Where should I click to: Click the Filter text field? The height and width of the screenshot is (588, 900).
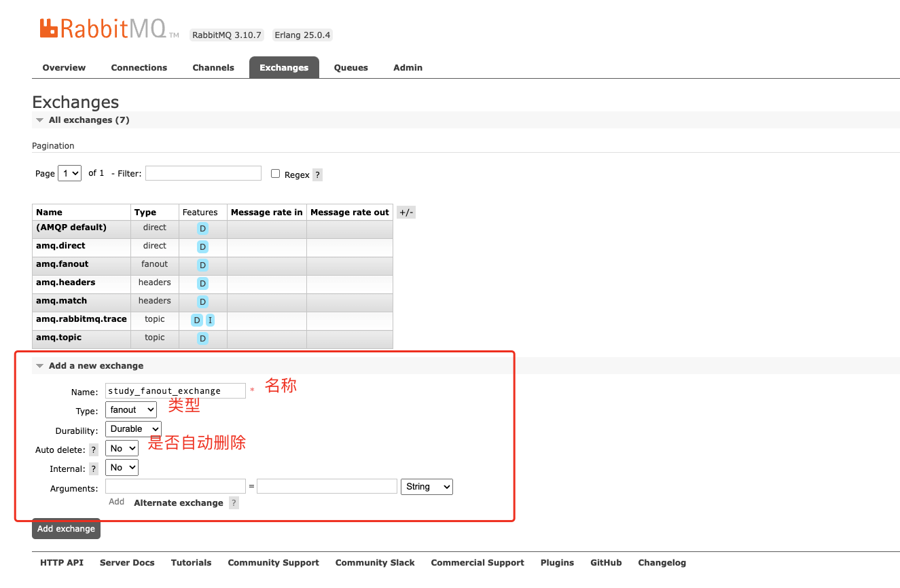coord(203,173)
